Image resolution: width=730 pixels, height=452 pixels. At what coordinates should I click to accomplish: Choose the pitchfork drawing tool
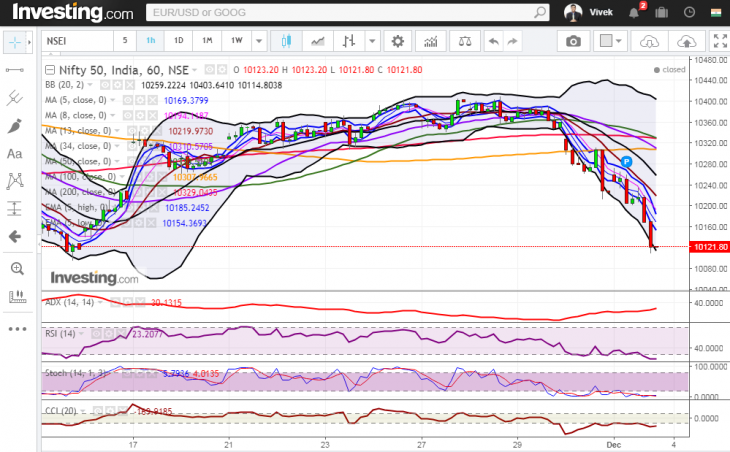[x=15, y=98]
